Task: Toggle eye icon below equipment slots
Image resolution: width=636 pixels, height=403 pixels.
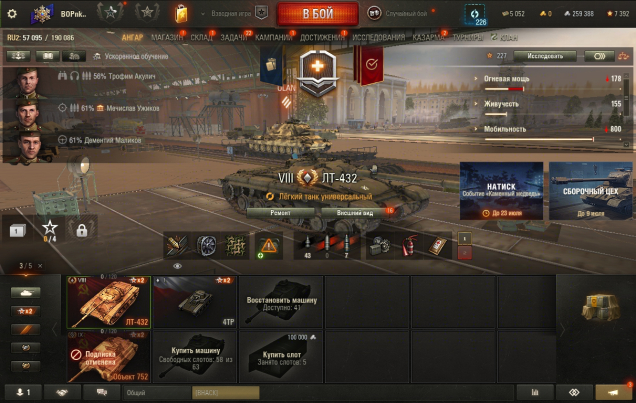Action: click(177, 266)
